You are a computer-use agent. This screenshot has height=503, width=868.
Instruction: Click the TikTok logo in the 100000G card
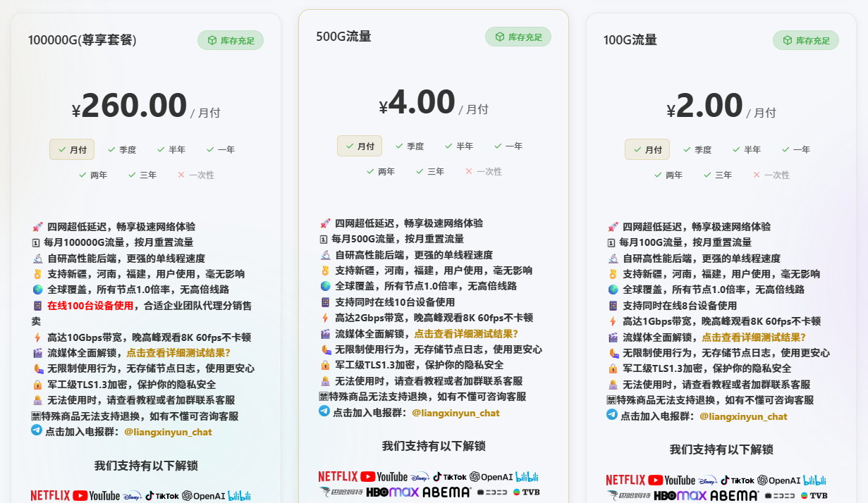pos(162,496)
